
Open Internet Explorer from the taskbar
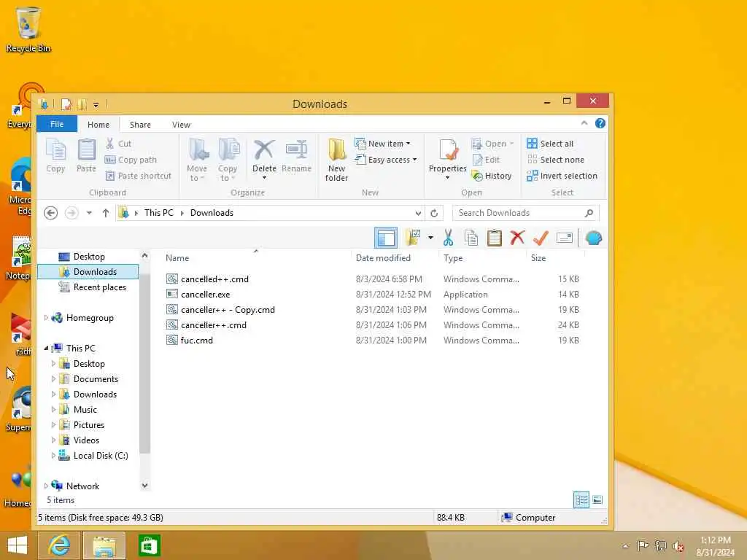click(60, 545)
